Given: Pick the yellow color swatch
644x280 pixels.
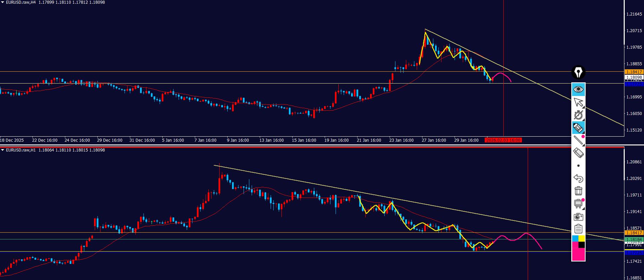Looking at the screenshot, I should click(582, 239).
